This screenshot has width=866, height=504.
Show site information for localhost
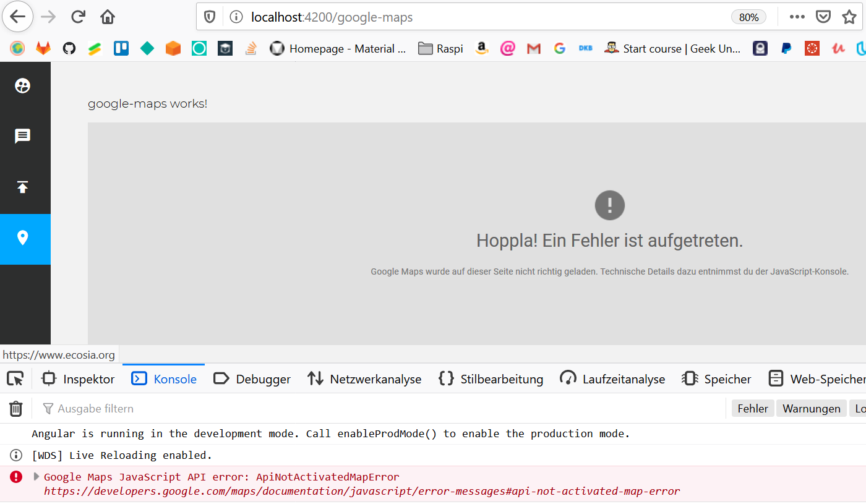tap(236, 17)
